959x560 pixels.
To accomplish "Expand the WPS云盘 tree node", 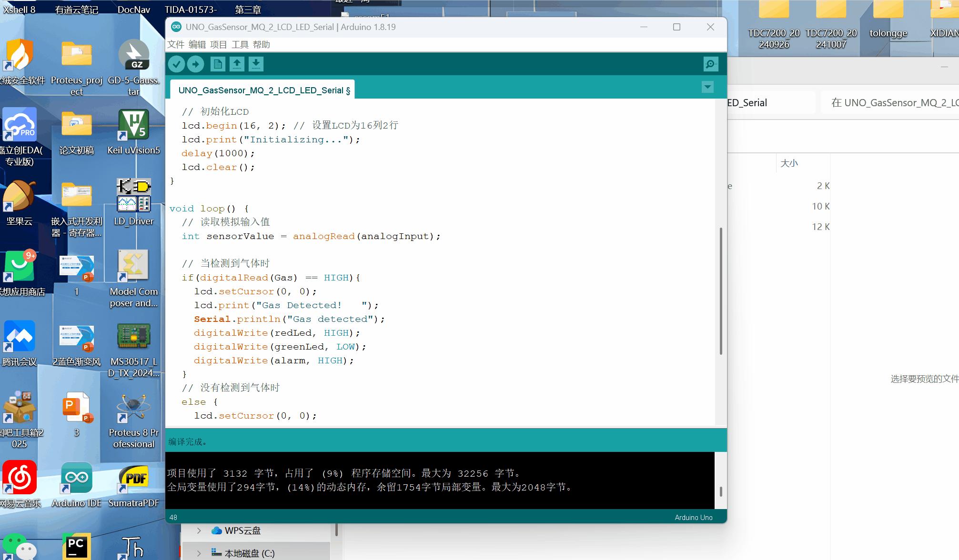I will [x=199, y=530].
